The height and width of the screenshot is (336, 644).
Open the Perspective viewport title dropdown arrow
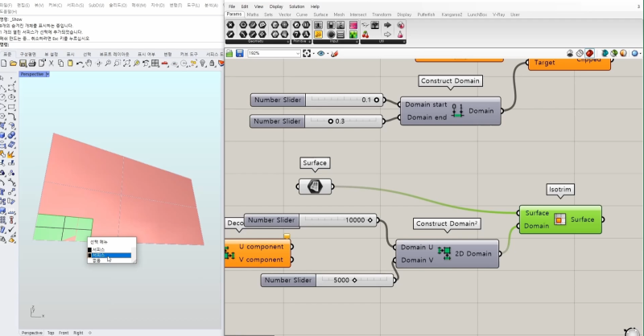click(47, 74)
